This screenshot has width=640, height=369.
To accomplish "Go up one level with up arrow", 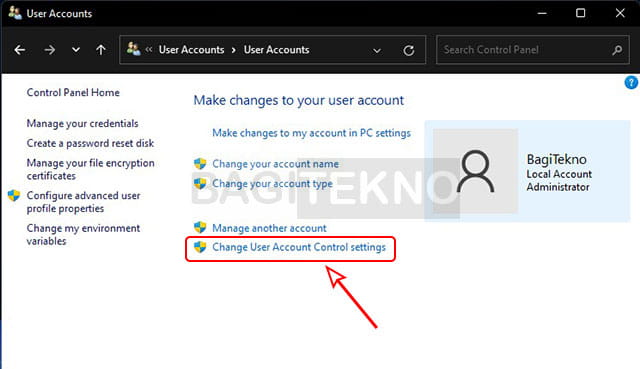I will coord(101,50).
